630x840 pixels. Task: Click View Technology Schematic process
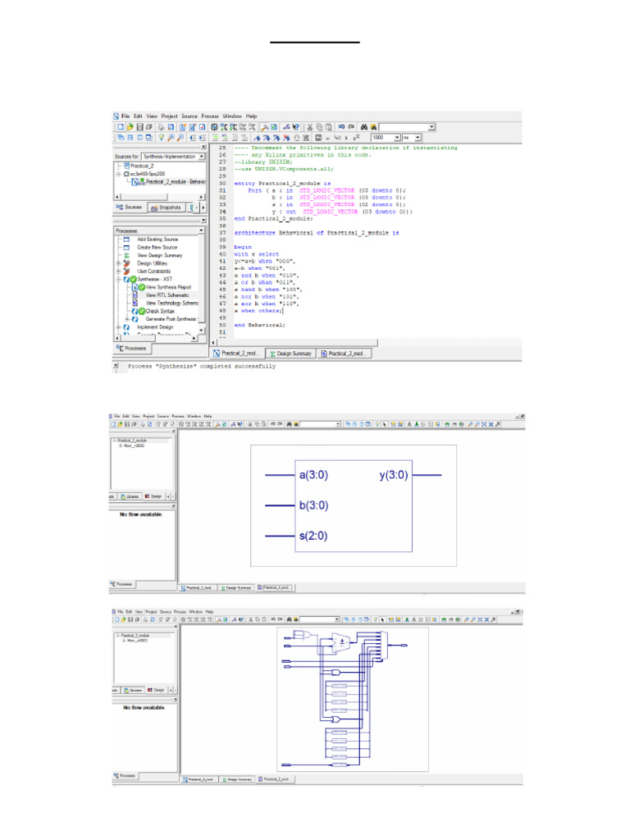[171, 304]
